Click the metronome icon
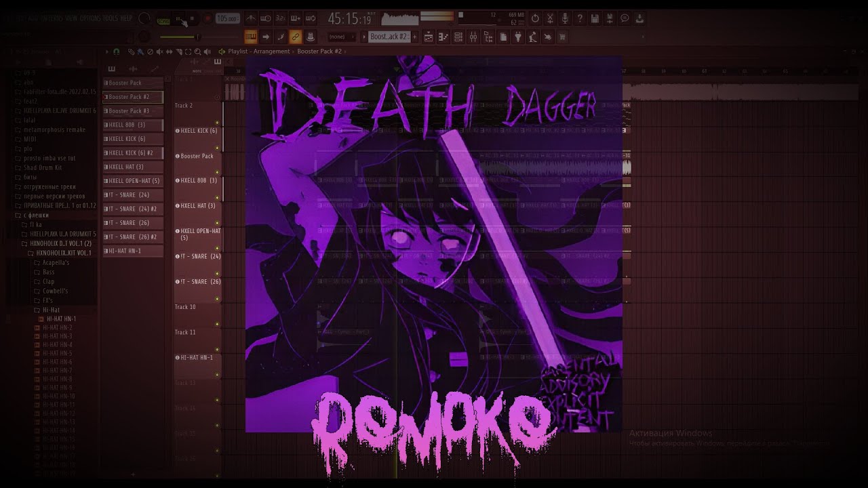Screen dimensions: 868x488 click(x=251, y=18)
